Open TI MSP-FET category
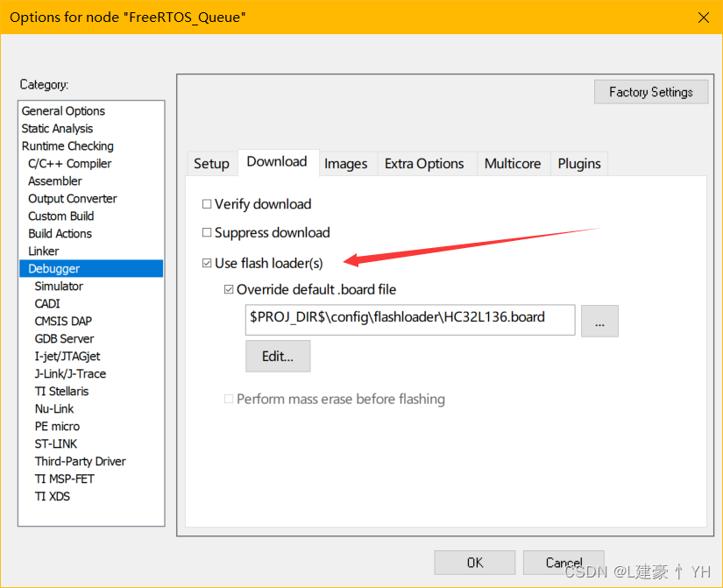 pyautogui.click(x=91, y=479)
